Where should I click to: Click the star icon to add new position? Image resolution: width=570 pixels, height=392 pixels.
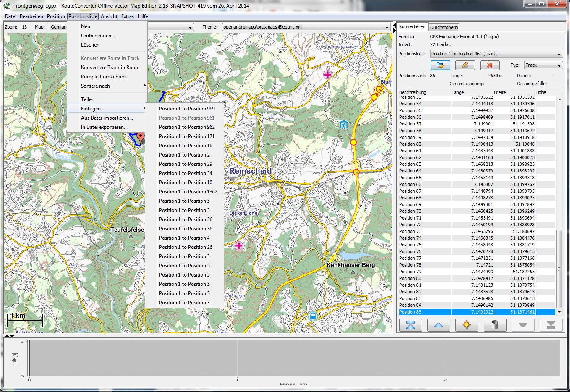point(466,325)
